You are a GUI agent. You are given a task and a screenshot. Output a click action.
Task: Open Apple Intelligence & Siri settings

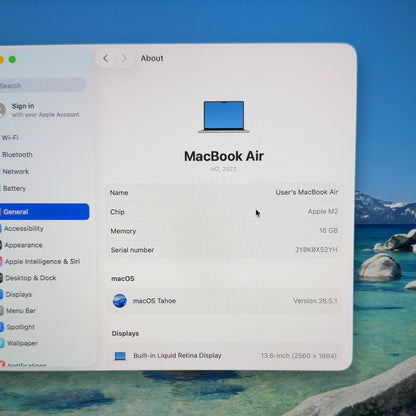point(42,262)
